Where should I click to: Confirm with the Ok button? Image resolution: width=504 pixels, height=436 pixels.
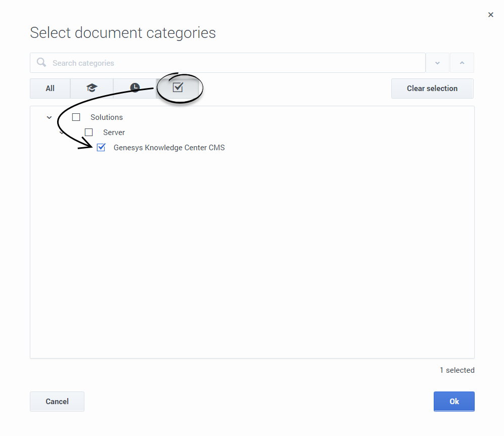[x=453, y=401]
